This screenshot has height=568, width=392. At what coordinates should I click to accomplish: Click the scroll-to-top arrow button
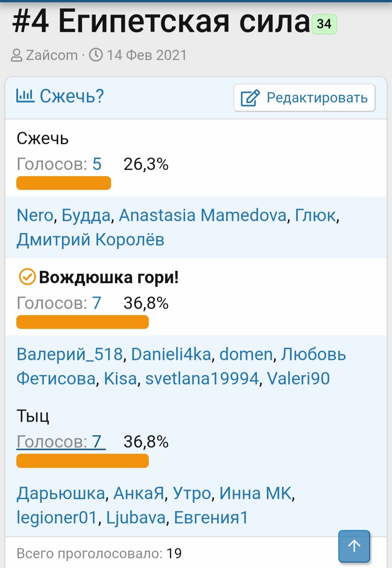[354, 546]
